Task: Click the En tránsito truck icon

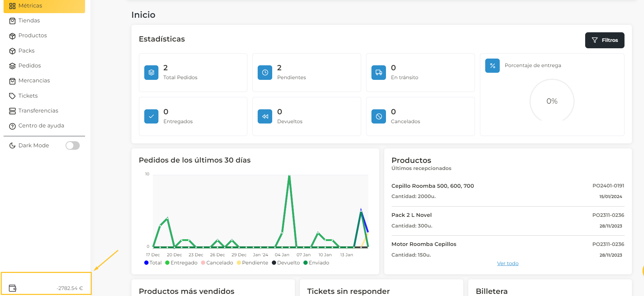Action: click(x=379, y=72)
